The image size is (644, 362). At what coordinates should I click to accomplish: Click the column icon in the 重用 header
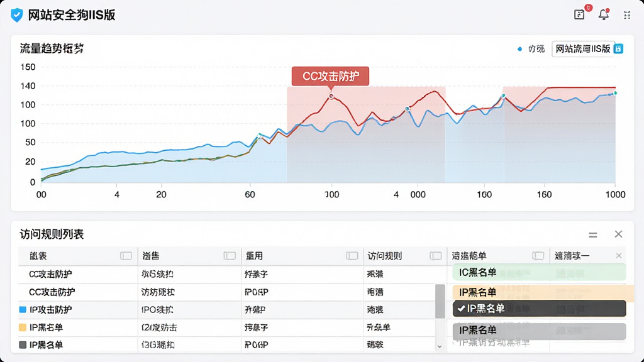[352, 256]
